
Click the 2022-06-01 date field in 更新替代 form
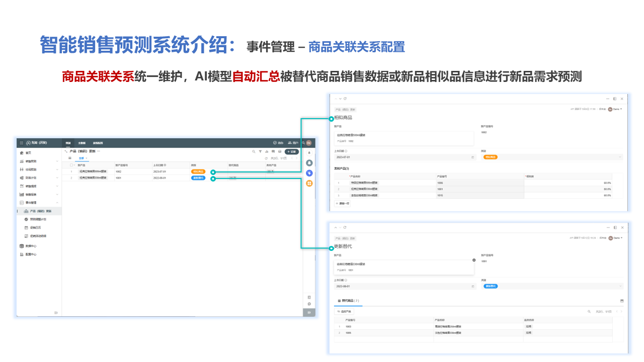click(x=403, y=286)
